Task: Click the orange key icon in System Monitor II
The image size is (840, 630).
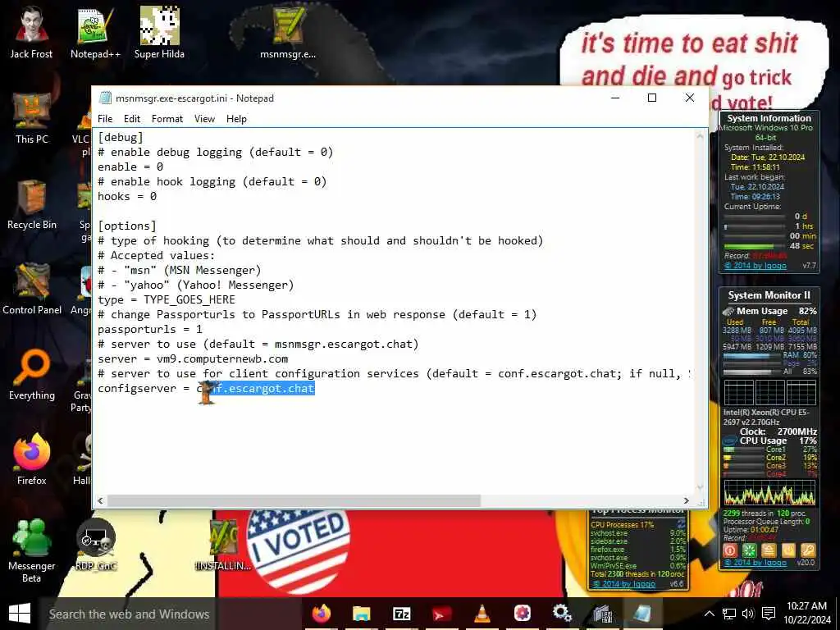Action: [x=808, y=550]
